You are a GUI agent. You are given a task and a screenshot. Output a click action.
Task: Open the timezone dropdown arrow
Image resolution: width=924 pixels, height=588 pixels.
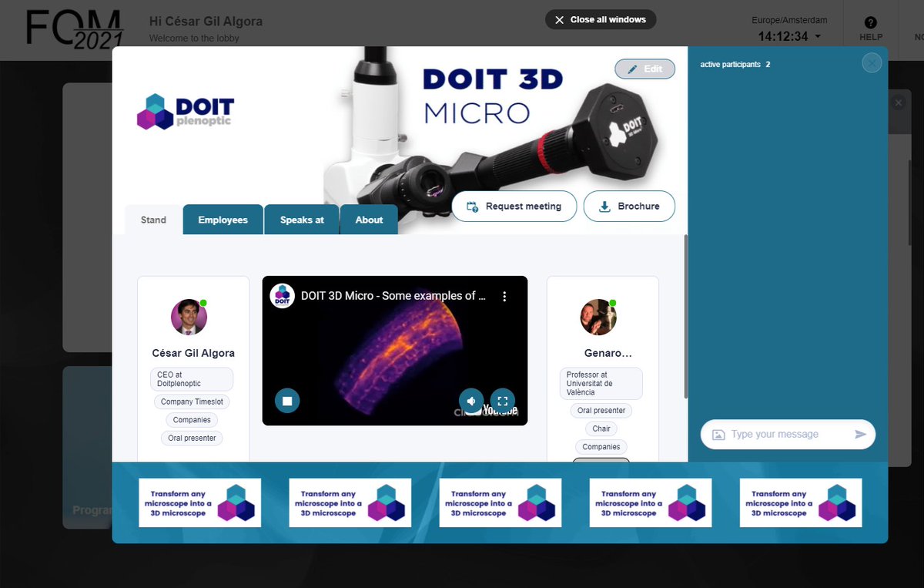[818, 37]
